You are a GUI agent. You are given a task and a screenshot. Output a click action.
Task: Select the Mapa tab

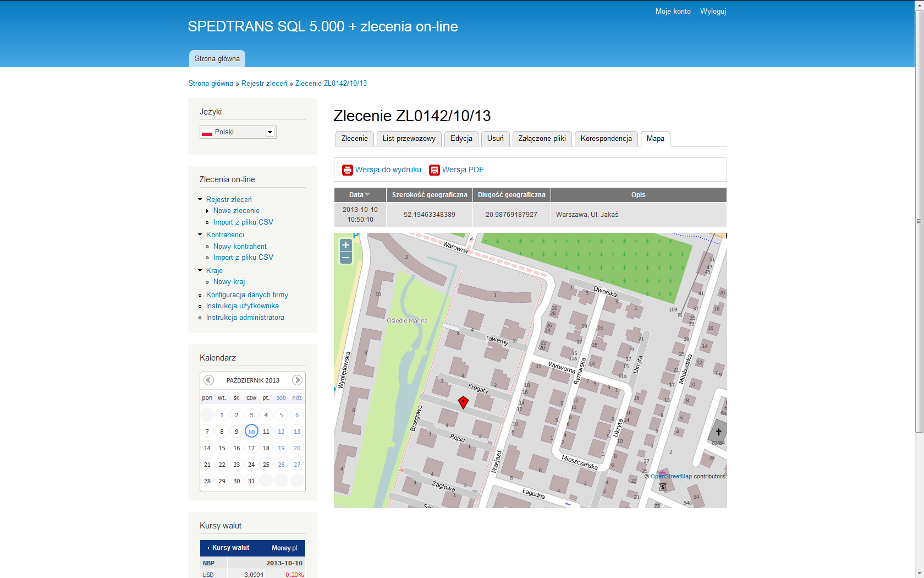[x=655, y=139]
